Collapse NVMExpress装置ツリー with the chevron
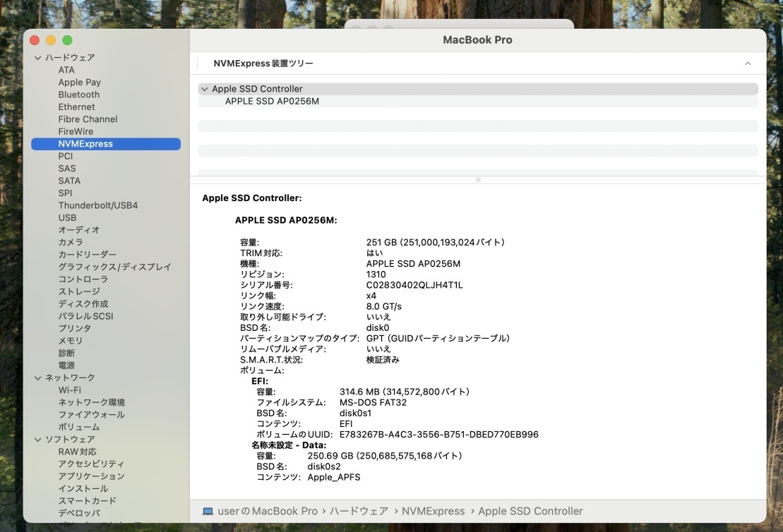The height and width of the screenshot is (532, 783). click(x=748, y=63)
